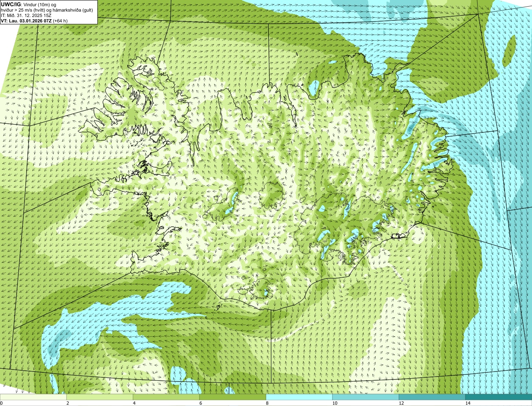Click the 10–12 m/s cyan legend swatch
The image size is (532, 406).
366,397
